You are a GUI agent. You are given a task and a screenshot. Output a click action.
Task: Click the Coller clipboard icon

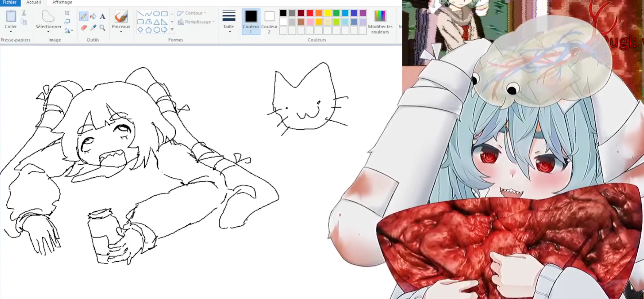pos(11,16)
